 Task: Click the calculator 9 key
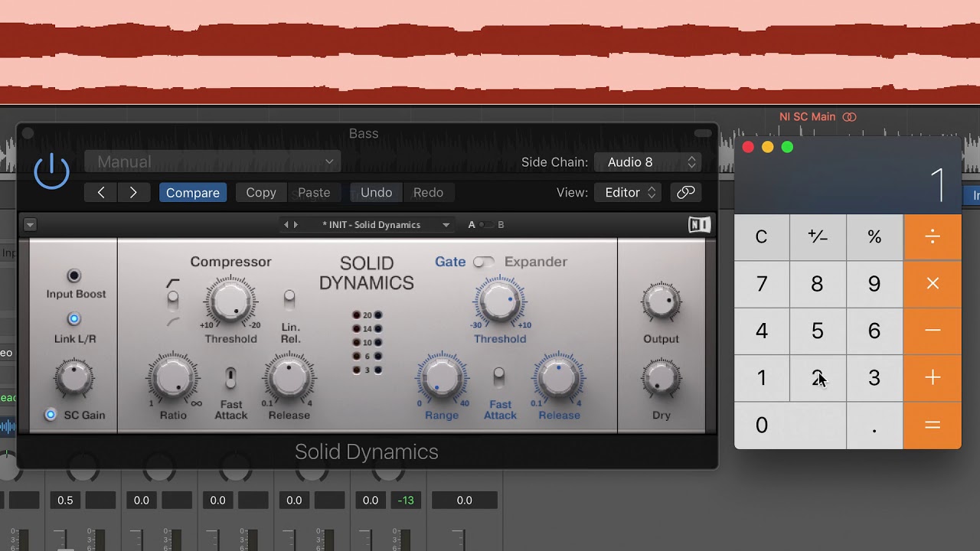(x=874, y=284)
